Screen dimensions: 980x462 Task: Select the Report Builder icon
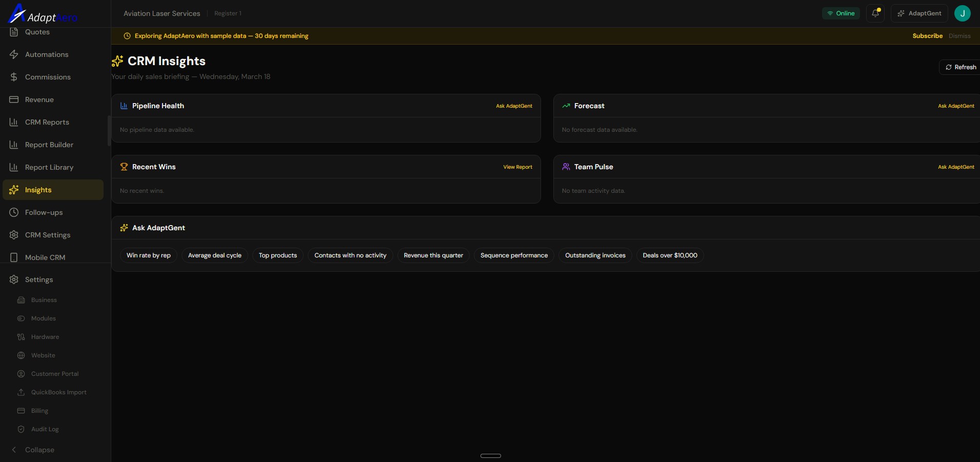[14, 145]
